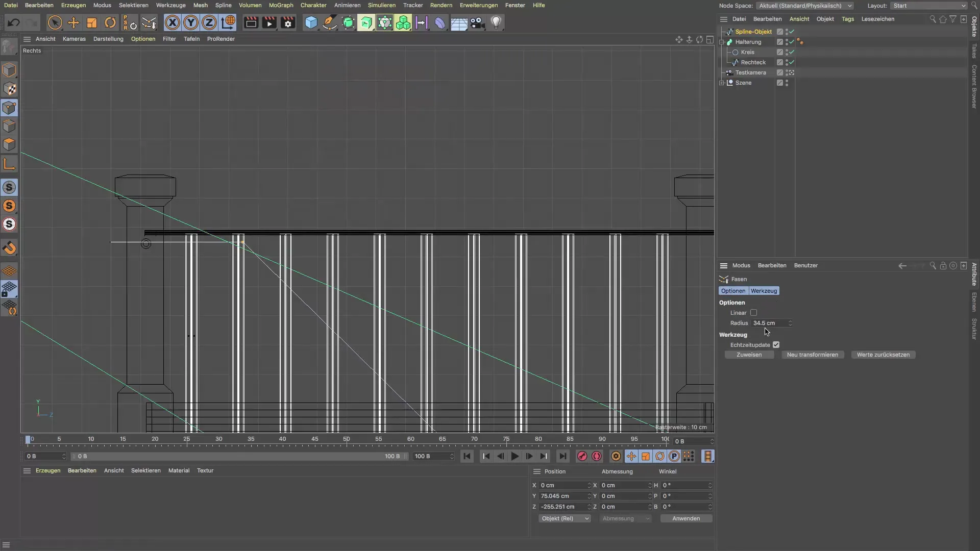The width and height of the screenshot is (980, 551).
Task: Open the Node Space dropdown
Action: [x=804, y=6]
